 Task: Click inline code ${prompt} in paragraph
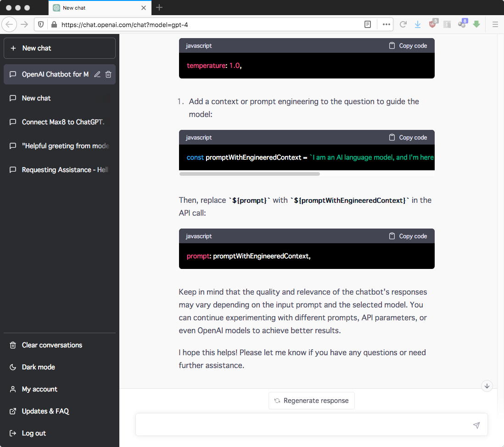[249, 201]
